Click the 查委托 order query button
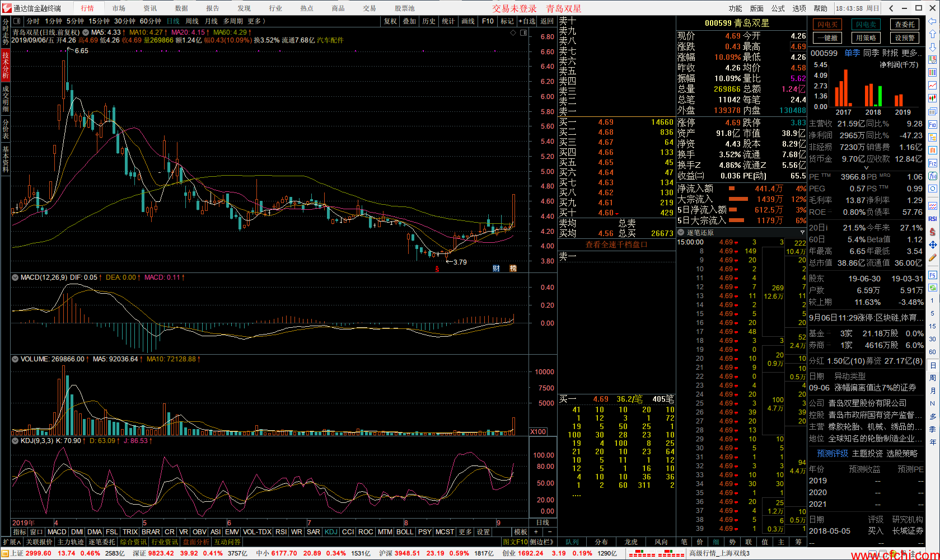940x560 pixels. [x=905, y=25]
